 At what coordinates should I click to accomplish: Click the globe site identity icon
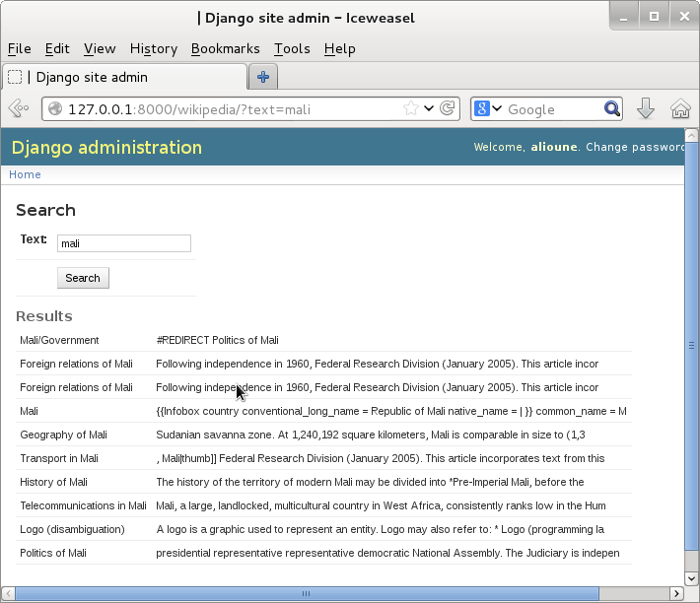pos(55,108)
